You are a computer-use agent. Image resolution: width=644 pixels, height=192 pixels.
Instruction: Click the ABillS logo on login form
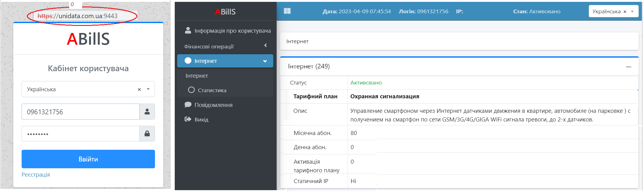coord(88,39)
